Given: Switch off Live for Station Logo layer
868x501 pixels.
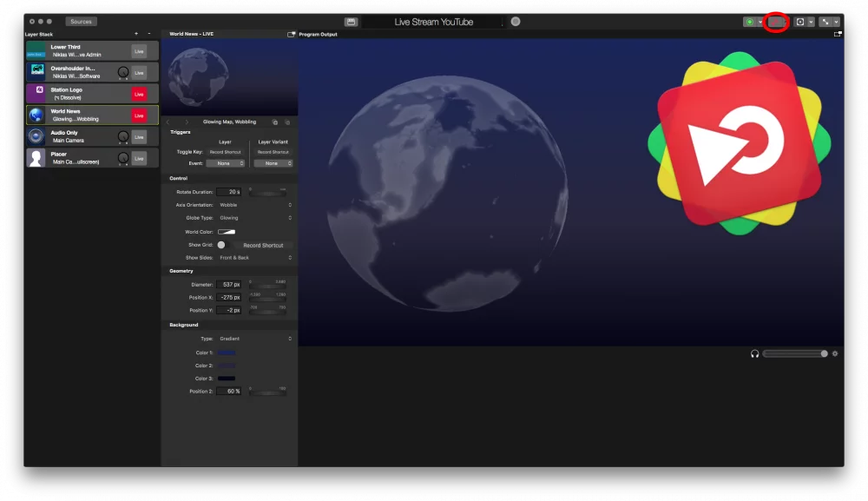Looking at the screenshot, I should point(139,94).
